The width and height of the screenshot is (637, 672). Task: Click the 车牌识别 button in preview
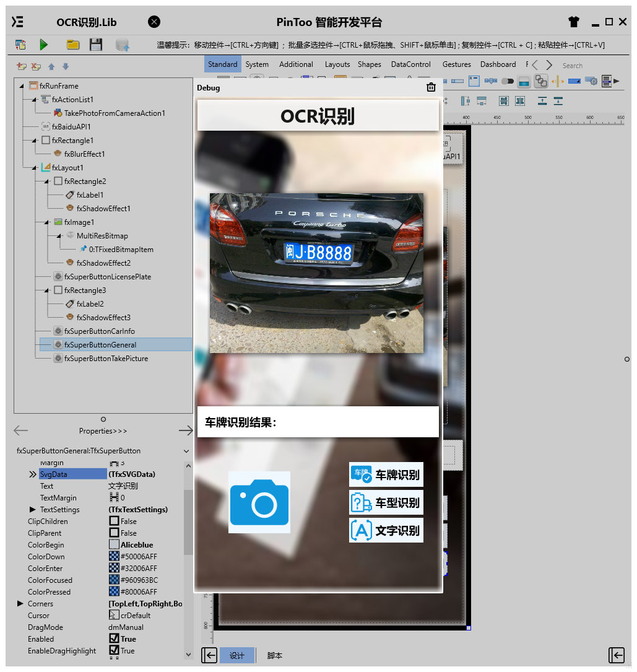(386, 474)
